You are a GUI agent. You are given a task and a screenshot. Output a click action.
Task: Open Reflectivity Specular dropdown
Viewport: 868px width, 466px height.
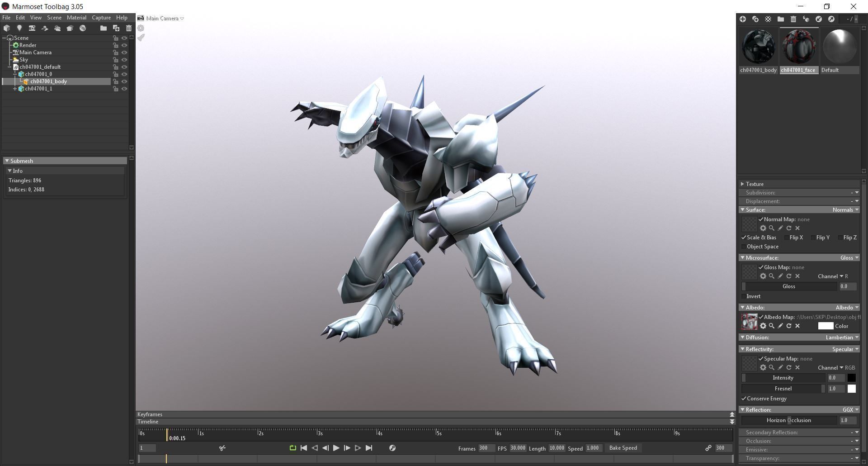pos(845,349)
